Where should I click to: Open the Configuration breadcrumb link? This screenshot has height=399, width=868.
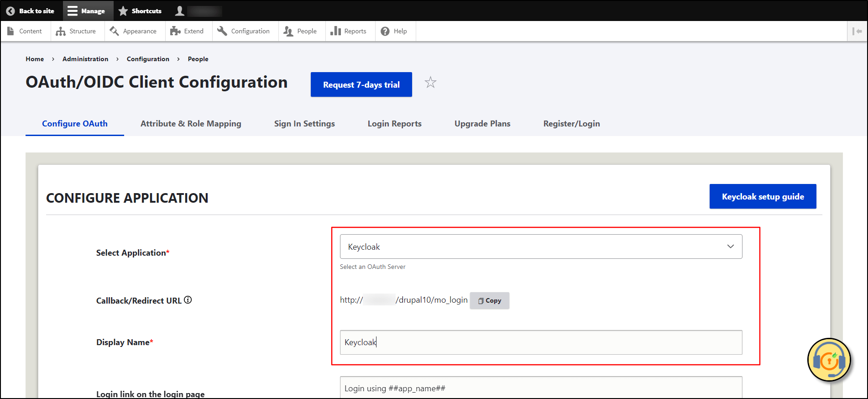click(148, 59)
